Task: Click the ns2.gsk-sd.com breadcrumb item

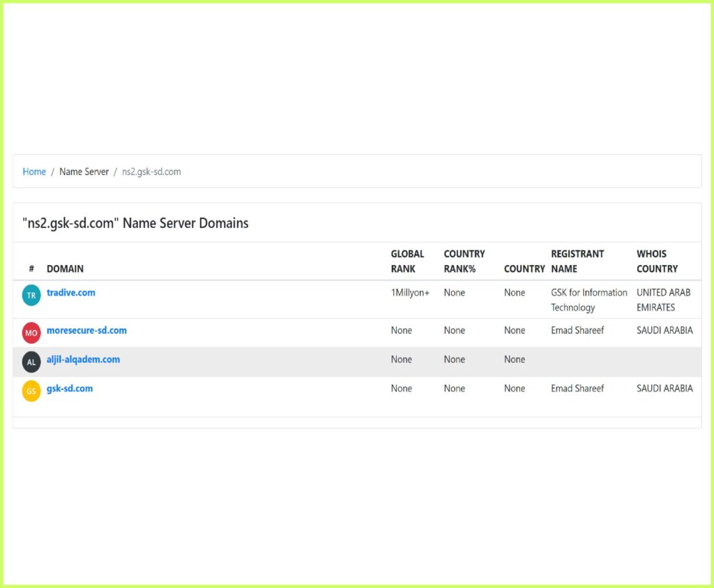Action: 151,172
